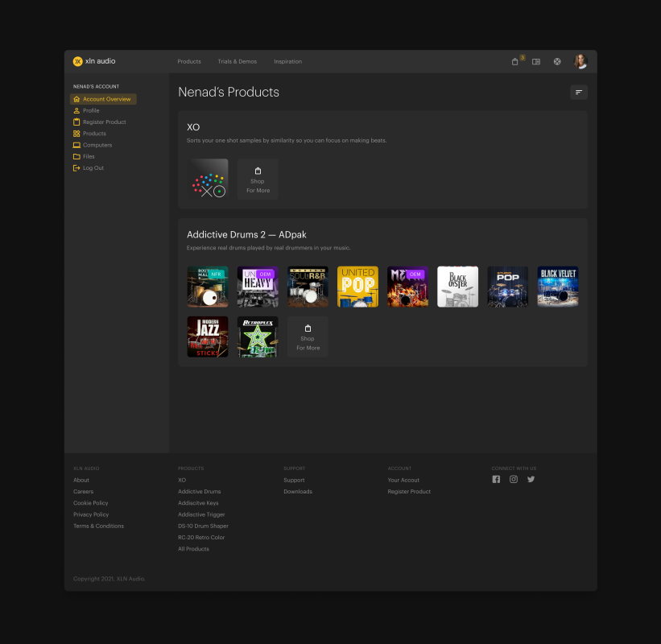Click the help lifebuoy icon in header
661x644 pixels.
pos(557,61)
